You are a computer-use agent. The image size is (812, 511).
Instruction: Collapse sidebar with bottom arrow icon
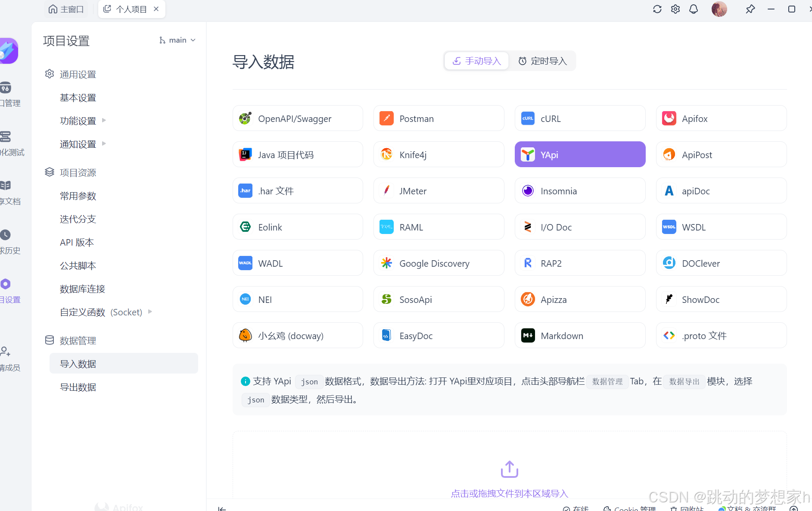(x=222, y=508)
